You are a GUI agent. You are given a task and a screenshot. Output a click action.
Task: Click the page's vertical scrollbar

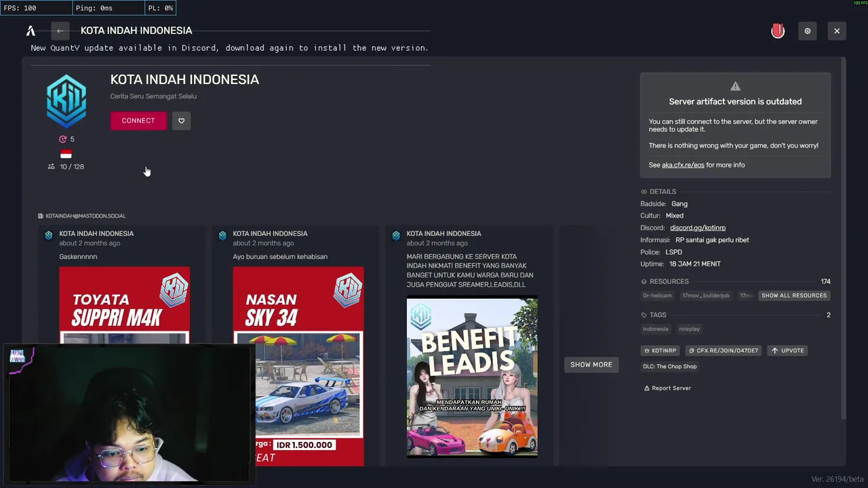tap(844, 237)
